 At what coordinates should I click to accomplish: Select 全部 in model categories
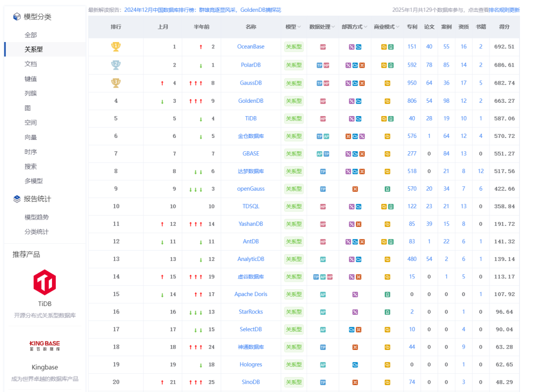31,35
